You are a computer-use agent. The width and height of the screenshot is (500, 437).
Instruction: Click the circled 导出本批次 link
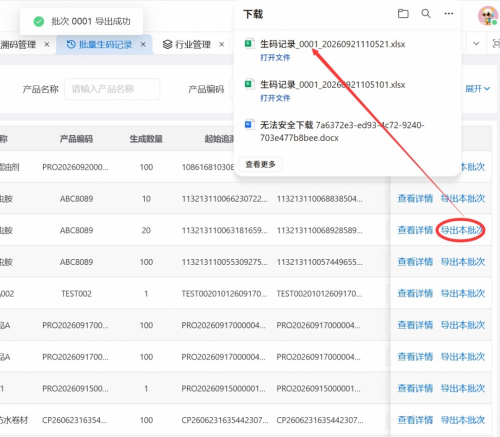[462, 230]
